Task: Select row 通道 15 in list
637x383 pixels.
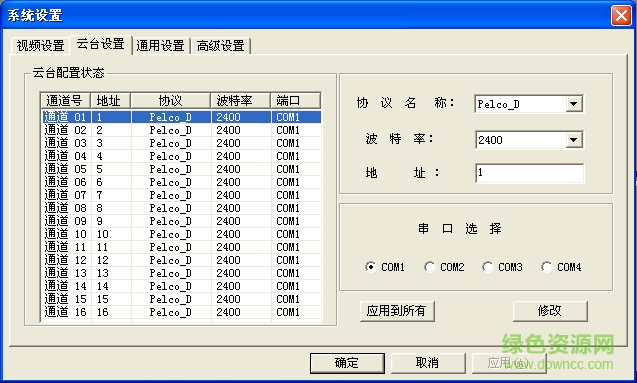Action: click(182, 299)
